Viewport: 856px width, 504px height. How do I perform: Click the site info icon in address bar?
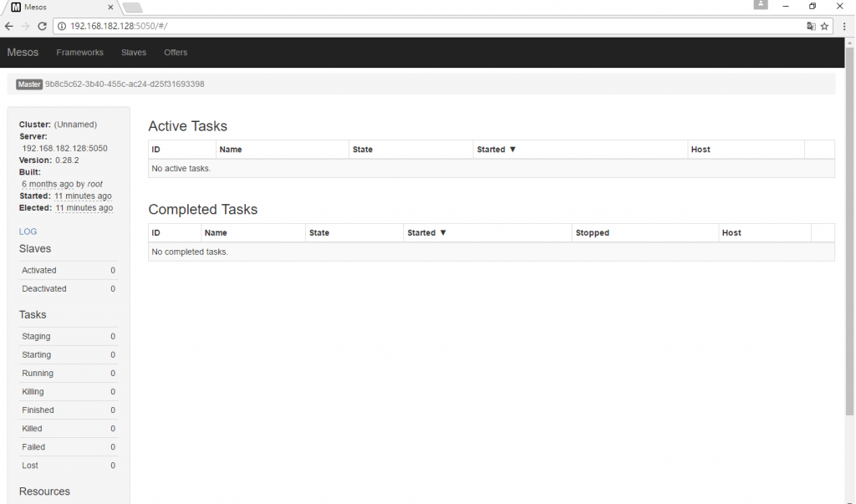62,26
